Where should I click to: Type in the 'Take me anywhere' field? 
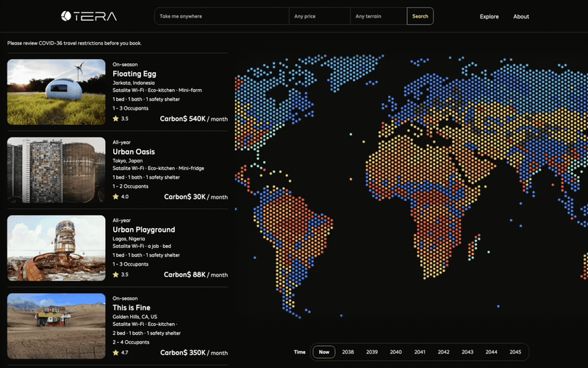(221, 16)
